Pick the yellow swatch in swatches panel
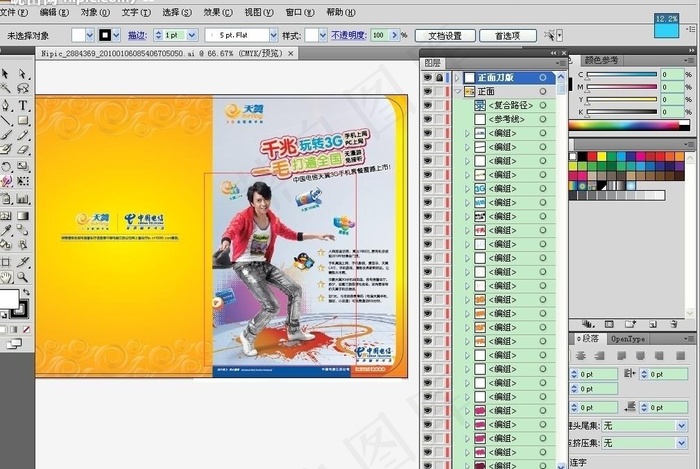 pyautogui.click(x=602, y=156)
